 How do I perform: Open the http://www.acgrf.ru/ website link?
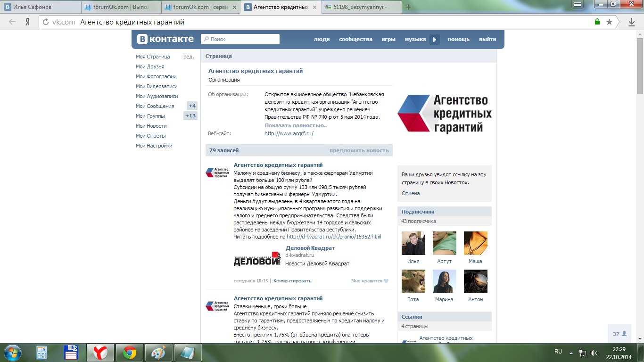coord(289,133)
